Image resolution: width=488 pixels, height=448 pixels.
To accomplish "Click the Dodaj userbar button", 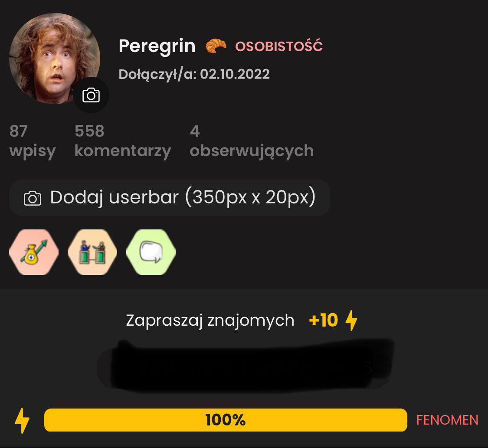I will tap(170, 198).
